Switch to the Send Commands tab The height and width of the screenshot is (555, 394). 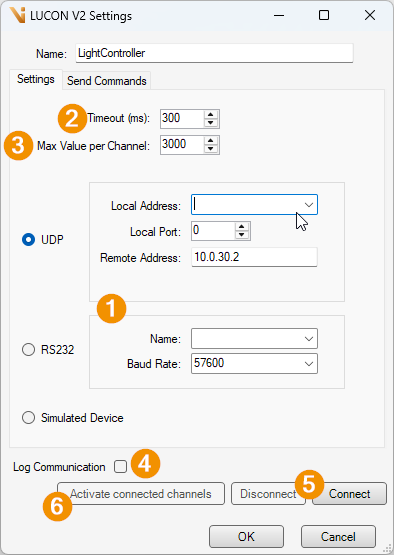[107, 81]
